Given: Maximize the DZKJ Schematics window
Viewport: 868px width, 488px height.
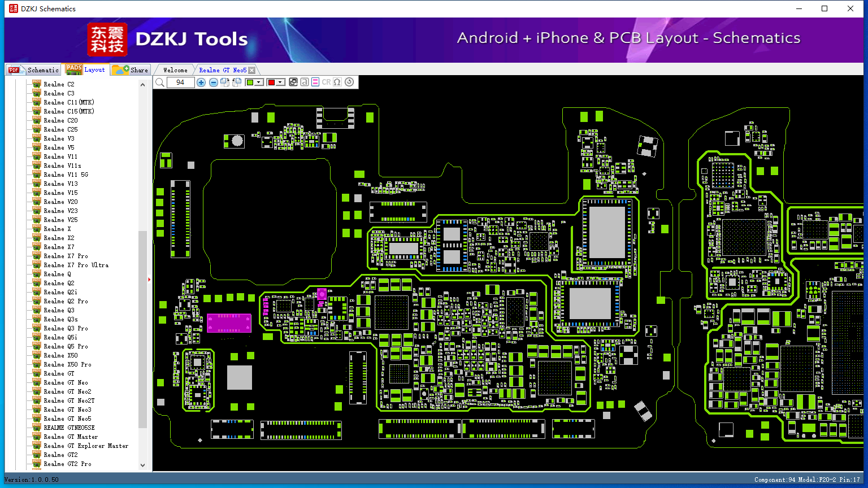Looking at the screenshot, I should [824, 8].
